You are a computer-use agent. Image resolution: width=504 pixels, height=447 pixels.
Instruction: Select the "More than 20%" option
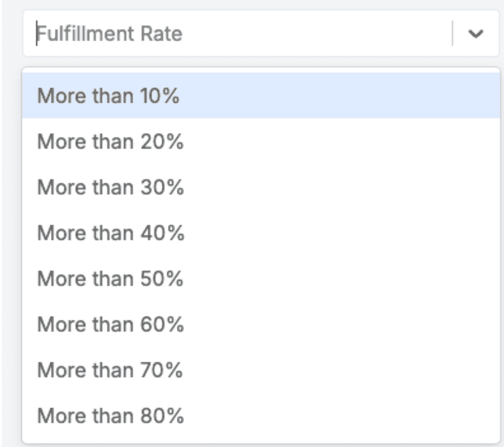click(x=110, y=142)
